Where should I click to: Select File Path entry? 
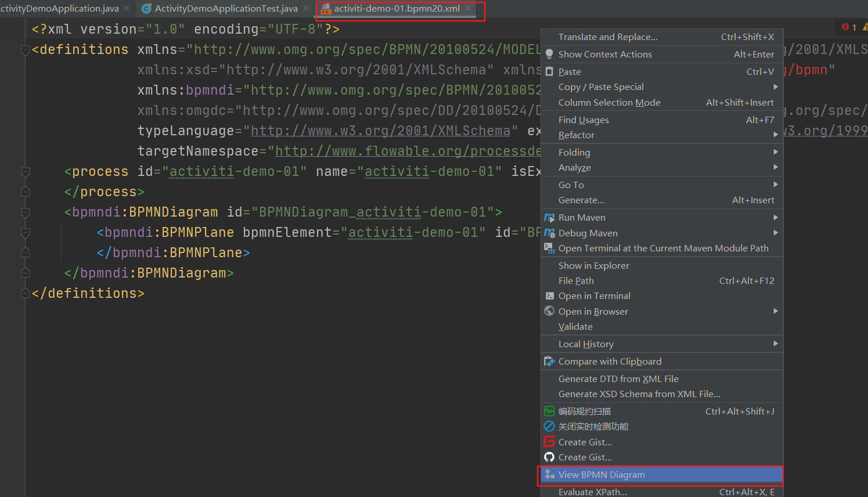click(x=662, y=280)
